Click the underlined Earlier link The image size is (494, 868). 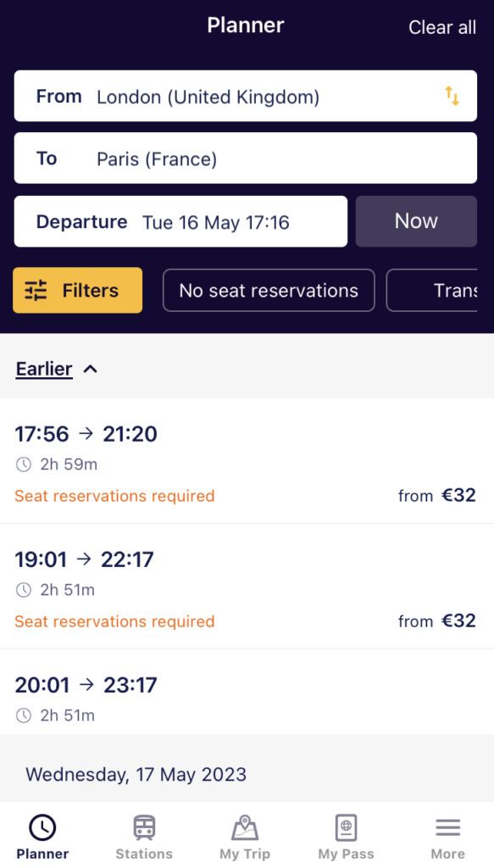click(x=44, y=369)
